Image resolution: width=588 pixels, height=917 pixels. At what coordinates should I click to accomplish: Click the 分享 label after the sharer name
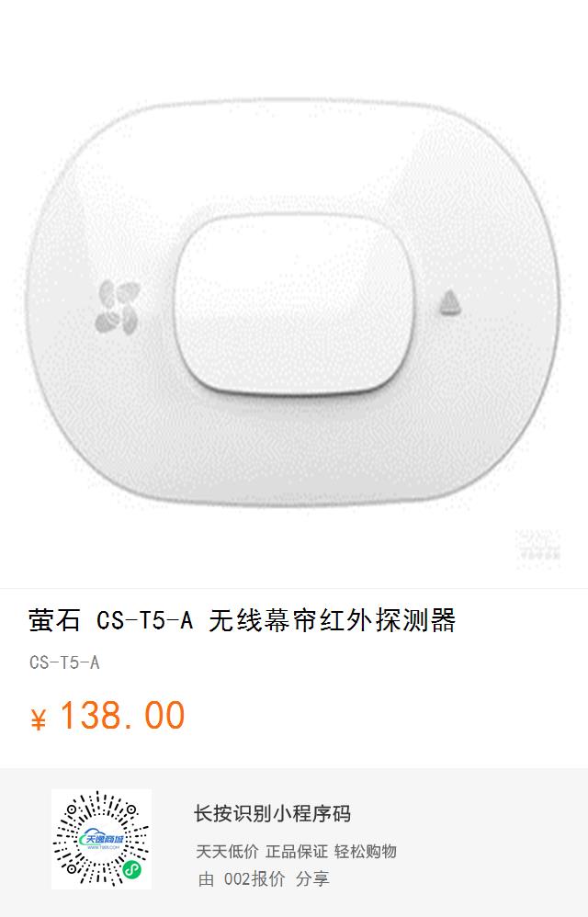[x=312, y=878]
